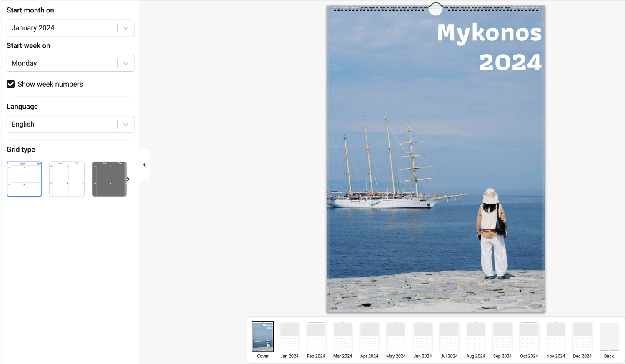View the Jul 2024 calendar page
625x364 pixels.
coord(449,340)
